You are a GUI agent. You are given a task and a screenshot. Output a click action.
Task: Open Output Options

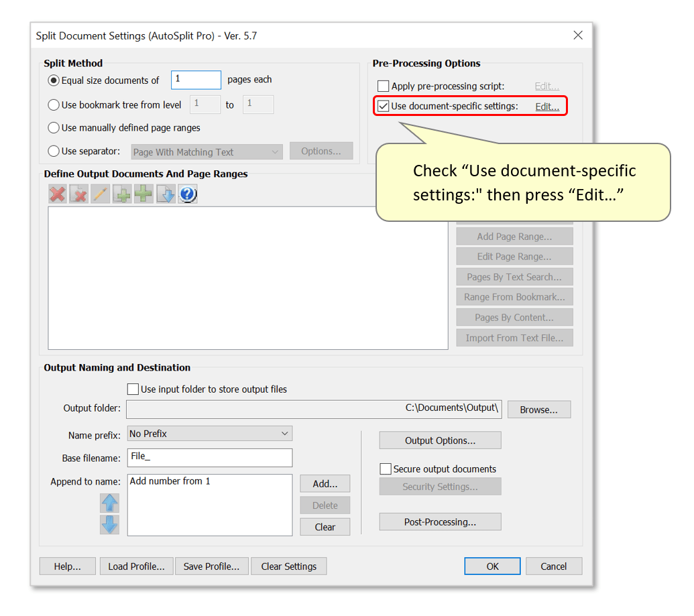(x=441, y=440)
